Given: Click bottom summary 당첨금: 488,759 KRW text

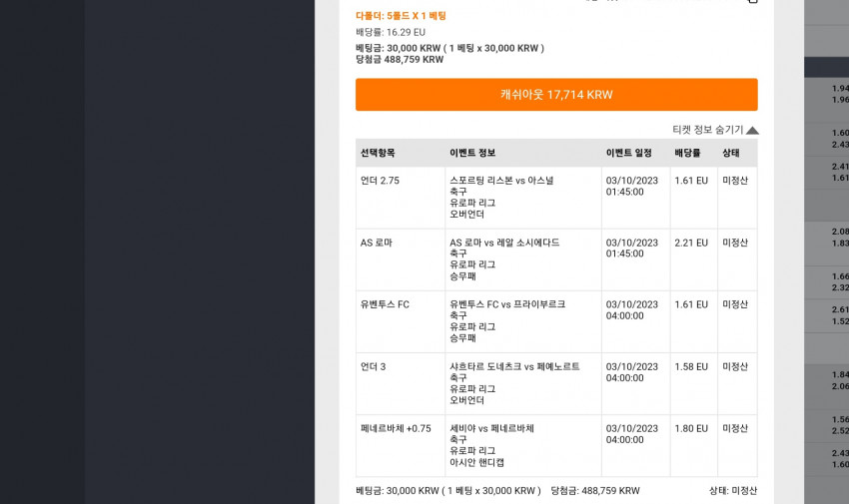Looking at the screenshot, I should tap(595, 491).
